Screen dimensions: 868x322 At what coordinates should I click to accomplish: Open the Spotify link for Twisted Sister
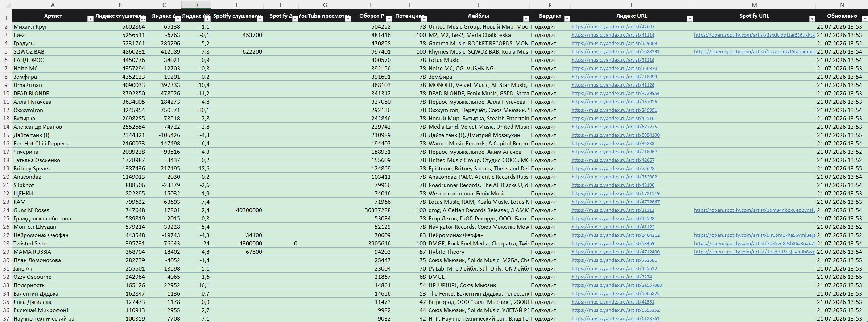tap(755, 243)
